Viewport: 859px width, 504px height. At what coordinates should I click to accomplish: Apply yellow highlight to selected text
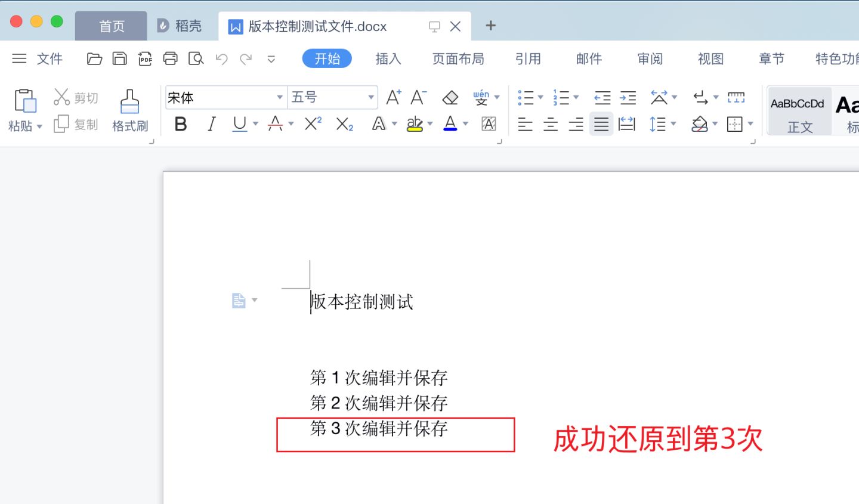click(415, 123)
